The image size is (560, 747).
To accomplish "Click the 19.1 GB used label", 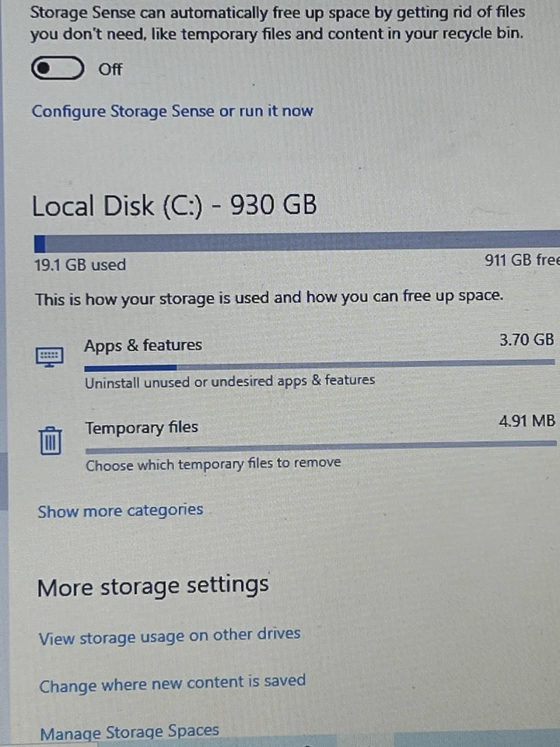I will click(79, 265).
